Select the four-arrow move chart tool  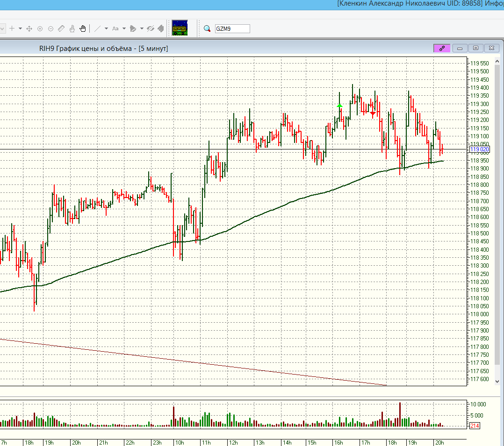[29, 29]
